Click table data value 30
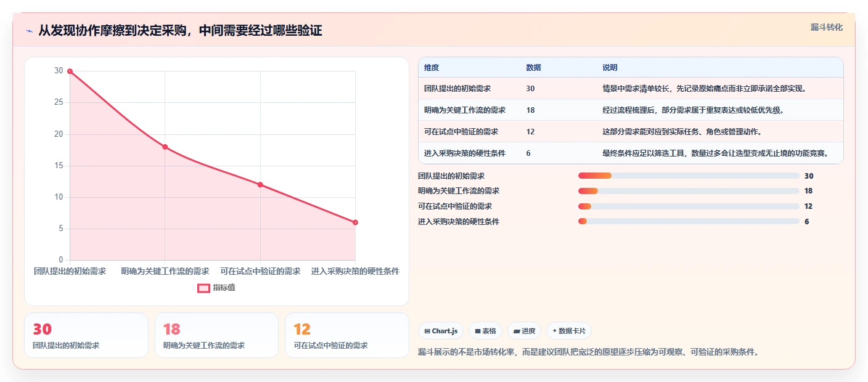The width and height of the screenshot is (868, 382). [x=530, y=89]
